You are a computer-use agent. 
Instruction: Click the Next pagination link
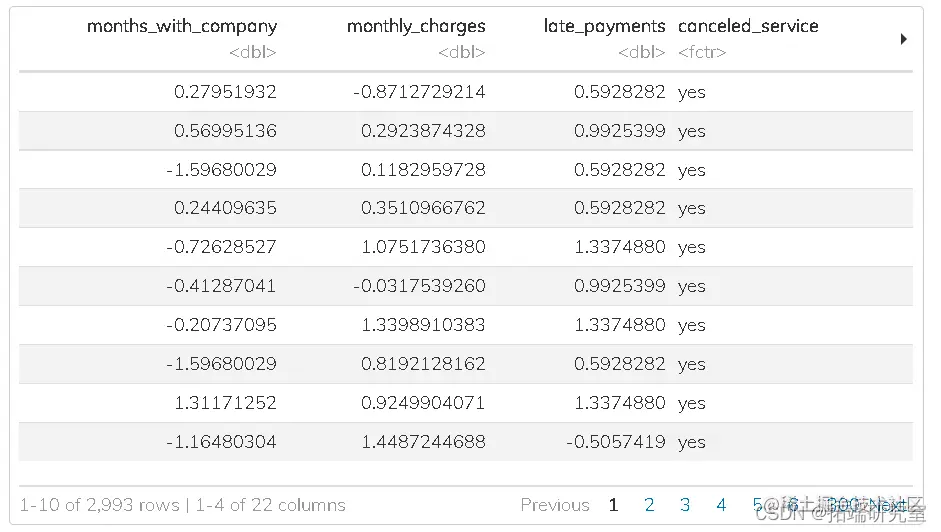(x=890, y=505)
